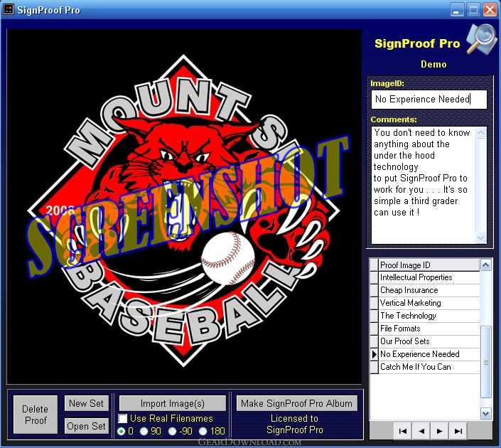The width and height of the screenshot is (501, 448).
Task: Select the Catch Me If You Can row
Action: click(x=429, y=367)
